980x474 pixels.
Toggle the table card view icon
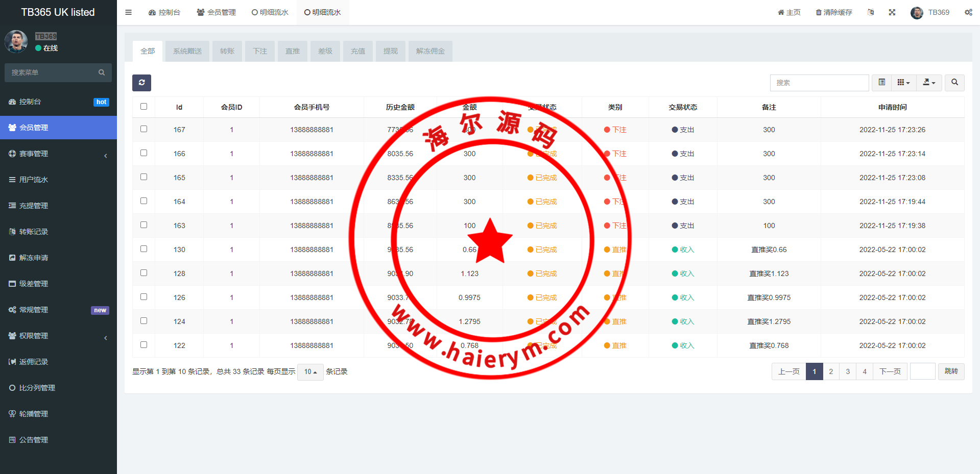click(881, 83)
